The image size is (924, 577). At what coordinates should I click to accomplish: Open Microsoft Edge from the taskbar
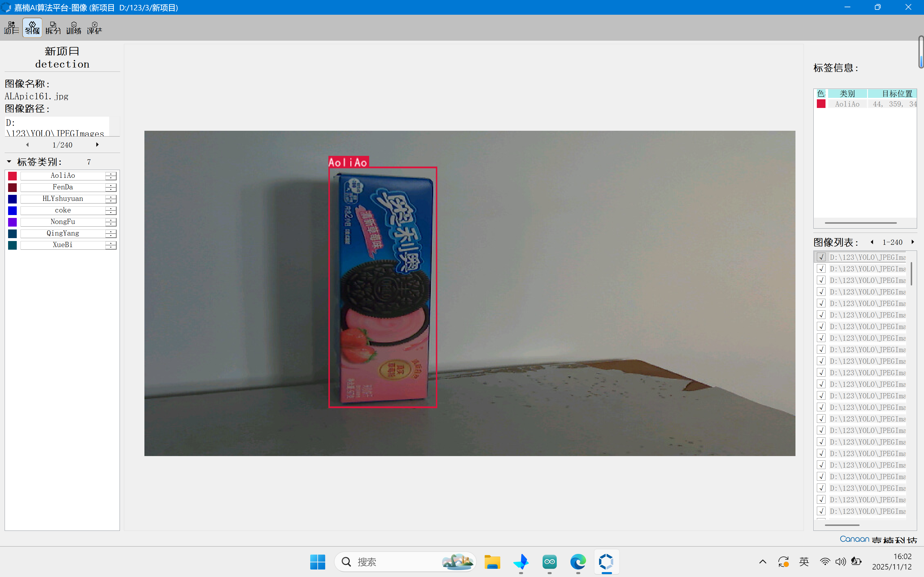tap(578, 562)
